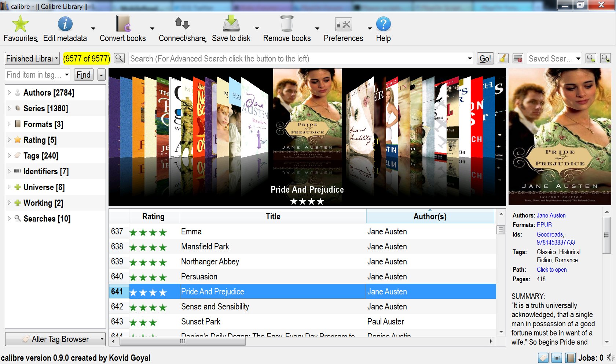Click the Go! search button
Screen dimensions: 616x364
[x=485, y=59]
